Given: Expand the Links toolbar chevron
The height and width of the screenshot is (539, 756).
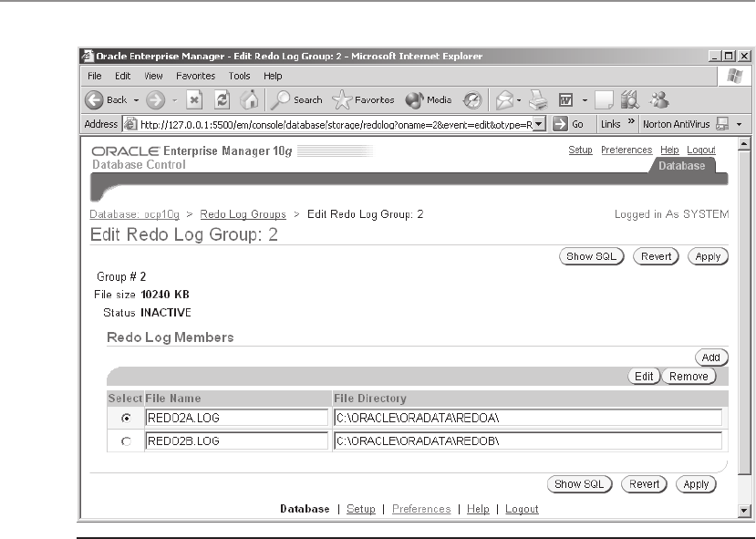Looking at the screenshot, I should pyautogui.click(x=631, y=121).
